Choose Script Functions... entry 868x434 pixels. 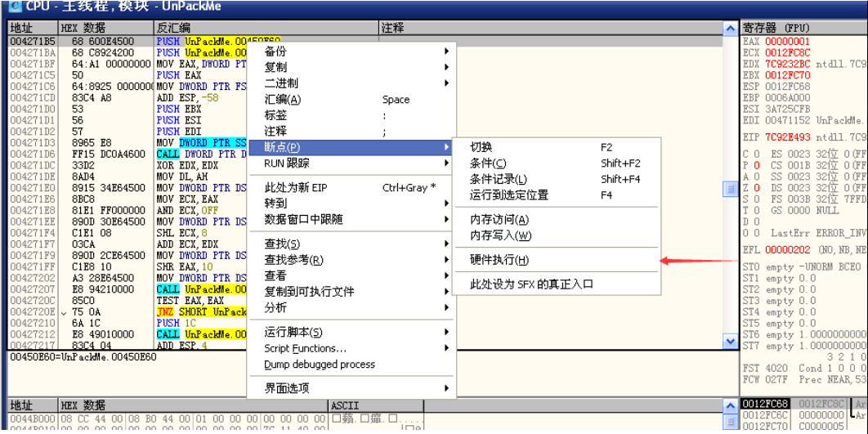coord(351,348)
